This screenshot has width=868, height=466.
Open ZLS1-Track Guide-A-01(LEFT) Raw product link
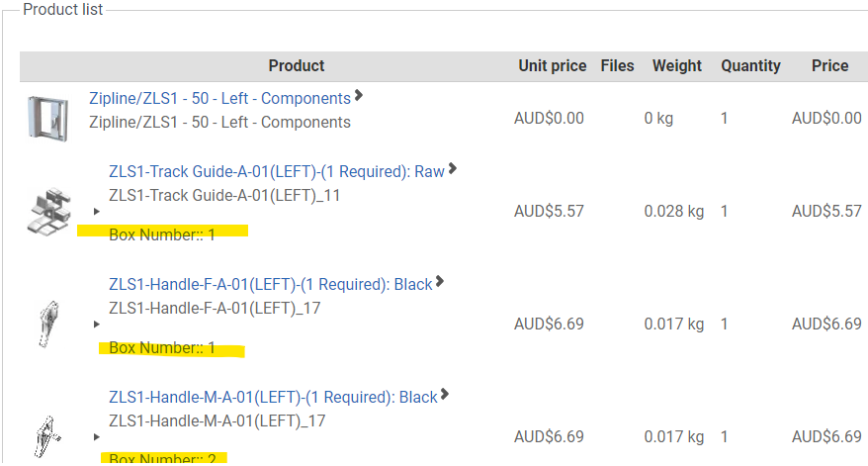click(x=277, y=171)
